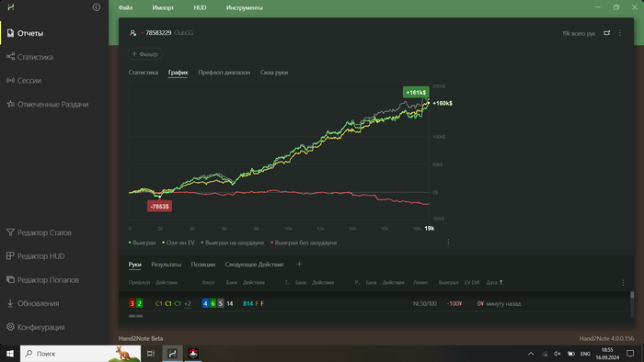Screen dimensions: 644x362
Task: Add a new tab with plus icon
Action: coord(299,265)
